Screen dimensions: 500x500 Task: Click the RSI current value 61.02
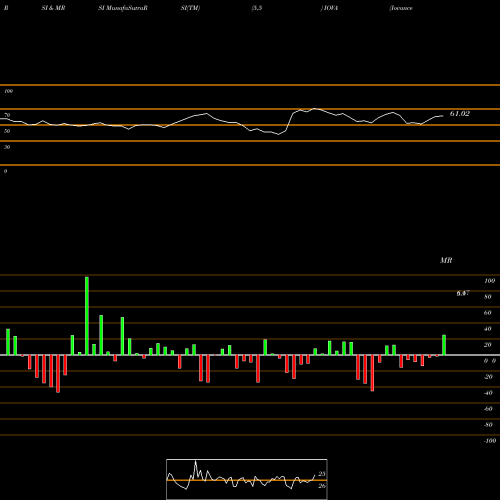pos(460,114)
